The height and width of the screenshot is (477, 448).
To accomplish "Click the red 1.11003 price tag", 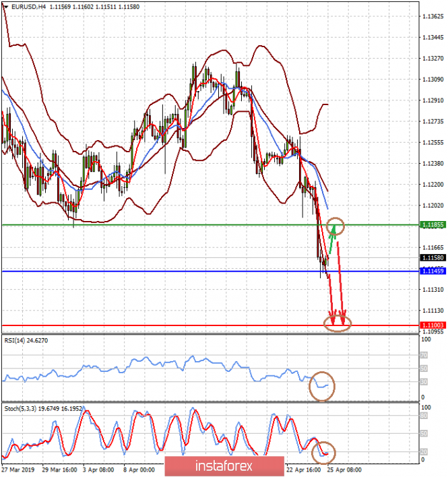I will click(431, 325).
